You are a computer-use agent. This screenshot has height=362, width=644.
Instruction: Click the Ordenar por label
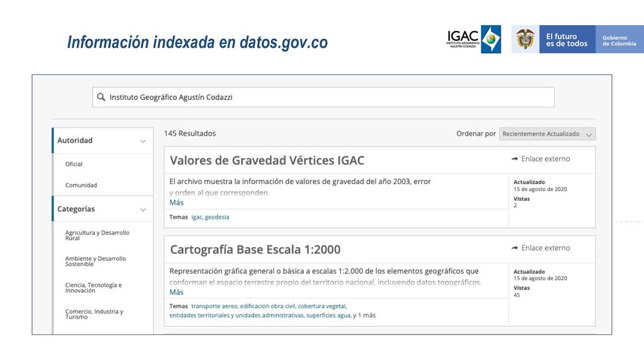476,134
